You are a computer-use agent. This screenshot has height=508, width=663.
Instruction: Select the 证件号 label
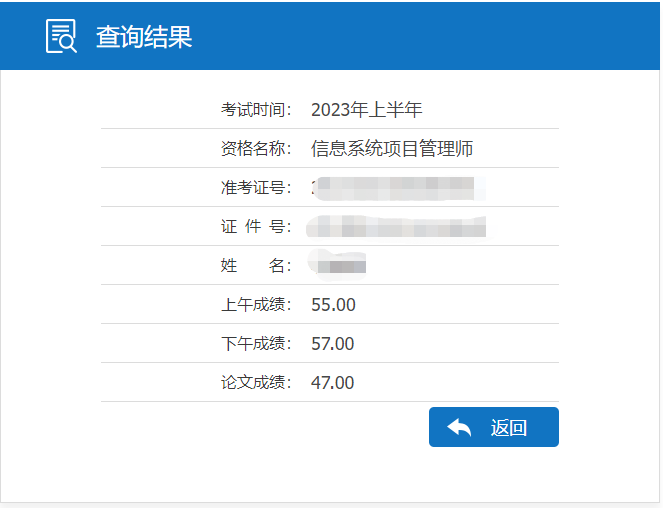256,227
